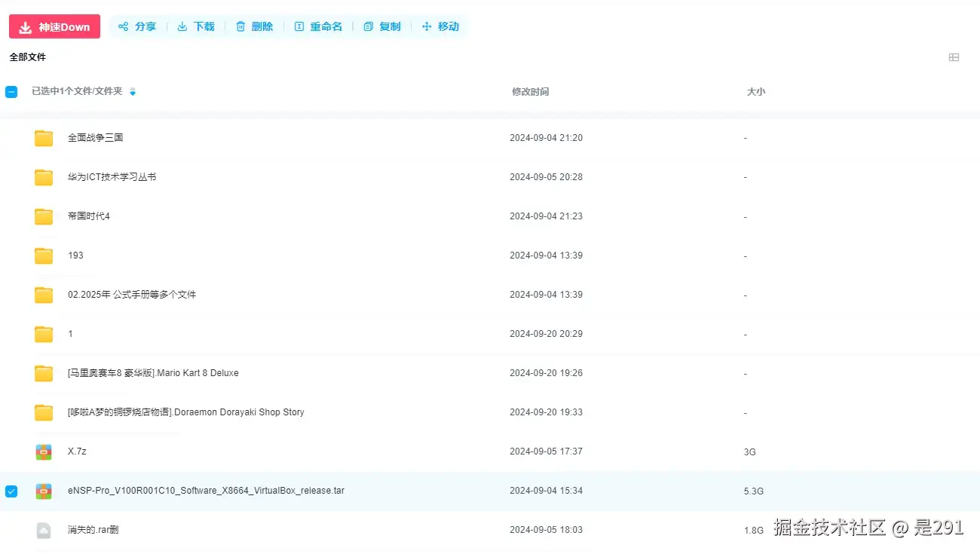Sort by 大小 column header
The height and width of the screenshot is (554, 980).
click(x=756, y=92)
